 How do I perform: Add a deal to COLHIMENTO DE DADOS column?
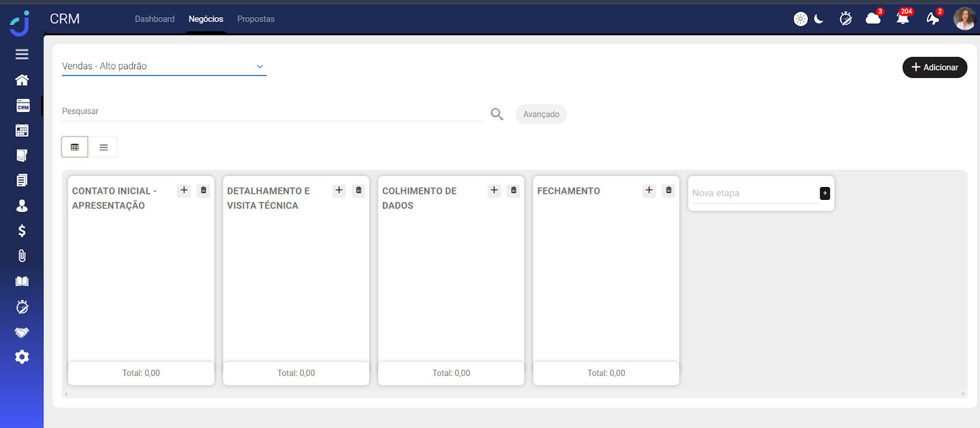click(494, 191)
